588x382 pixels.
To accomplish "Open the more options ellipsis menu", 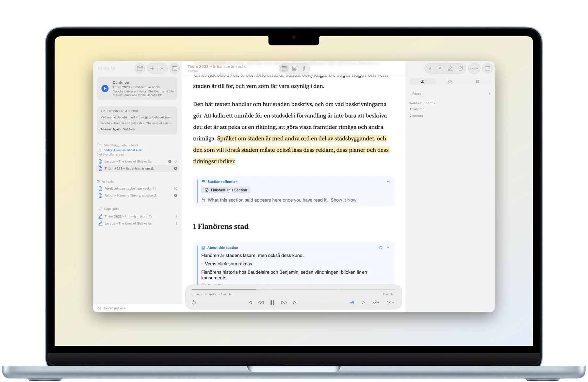I will tap(474, 68).
